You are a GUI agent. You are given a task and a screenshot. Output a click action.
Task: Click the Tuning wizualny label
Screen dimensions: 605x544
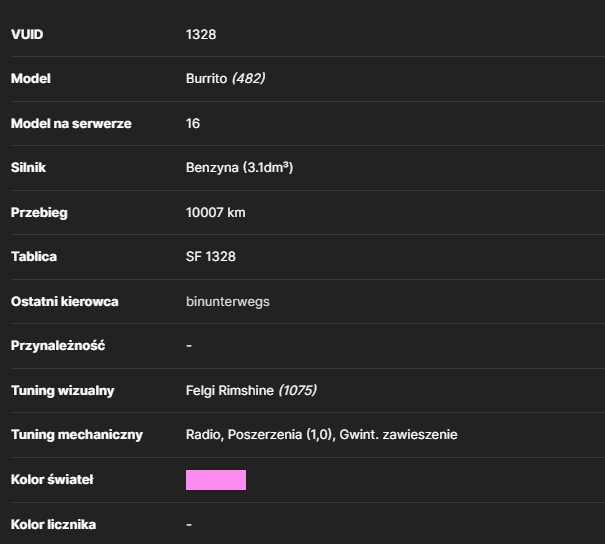click(x=63, y=390)
